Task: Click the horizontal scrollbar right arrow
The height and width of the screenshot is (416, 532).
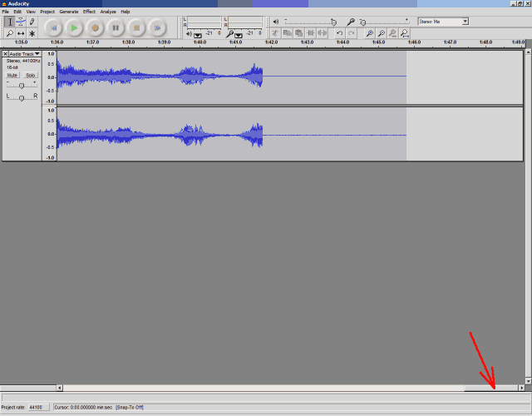Action: coord(521,388)
